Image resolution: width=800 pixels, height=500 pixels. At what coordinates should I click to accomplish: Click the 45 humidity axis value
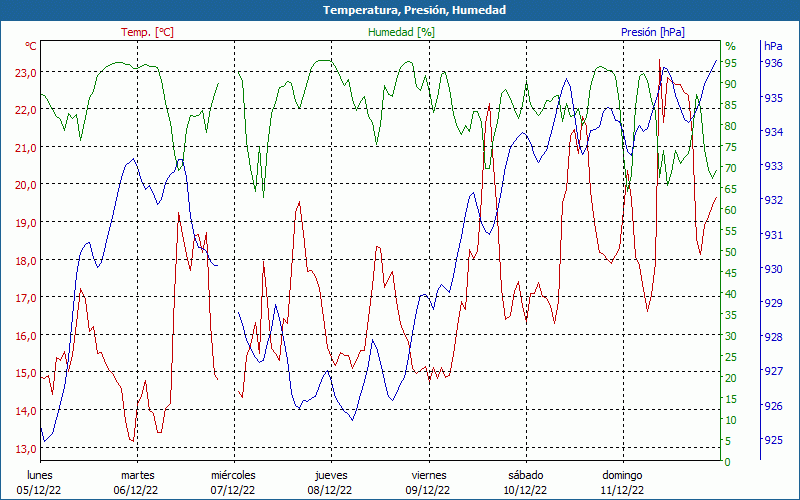pyautogui.click(x=730, y=273)
